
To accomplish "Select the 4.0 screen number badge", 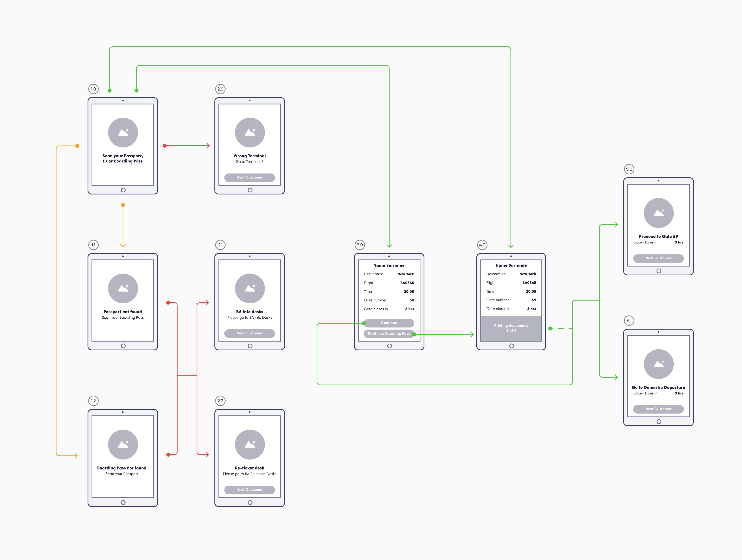I will 482,245.
